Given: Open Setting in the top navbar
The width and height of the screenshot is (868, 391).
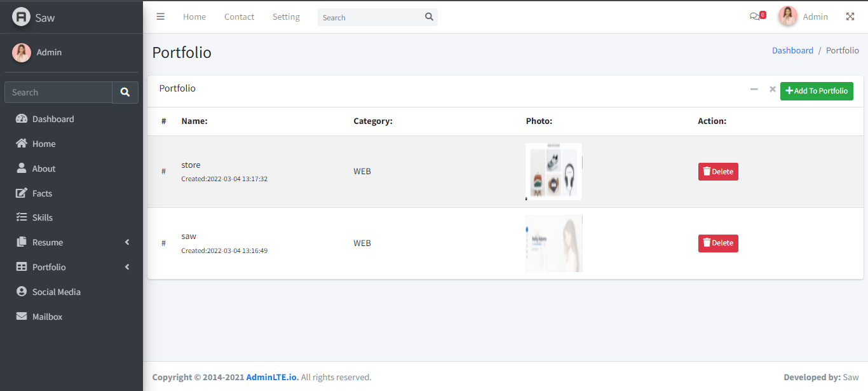Looking at the screenshot, I should [x=286, y=17].
